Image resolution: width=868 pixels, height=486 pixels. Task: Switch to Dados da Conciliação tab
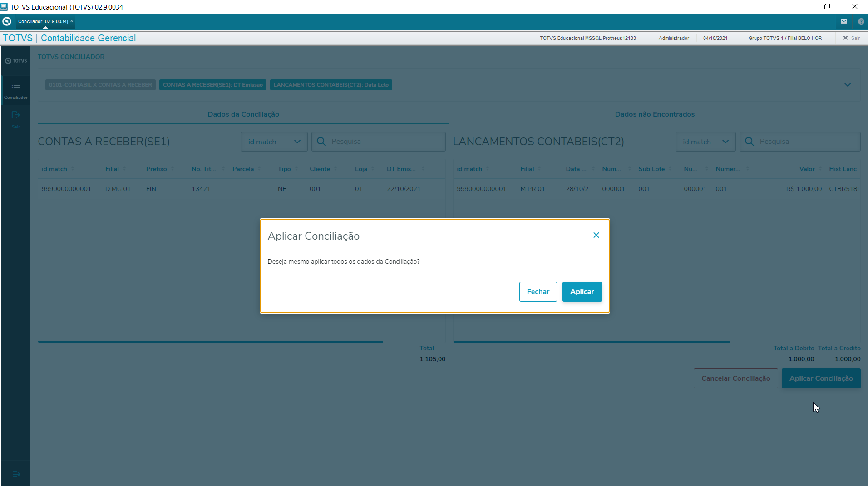pyautogui.click(x=243, y=114)
